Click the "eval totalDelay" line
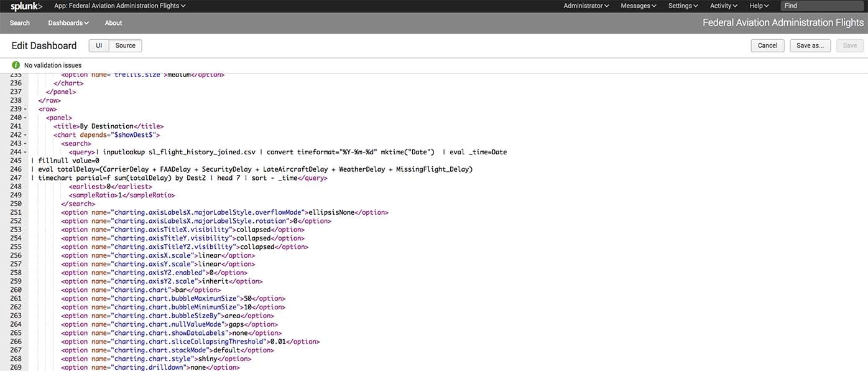 pos(252,169)
